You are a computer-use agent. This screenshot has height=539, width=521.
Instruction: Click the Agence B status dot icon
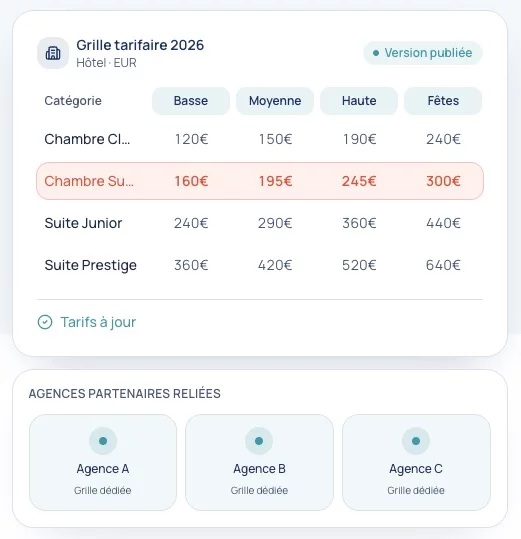pyautogui.click(x=259, y=441)
